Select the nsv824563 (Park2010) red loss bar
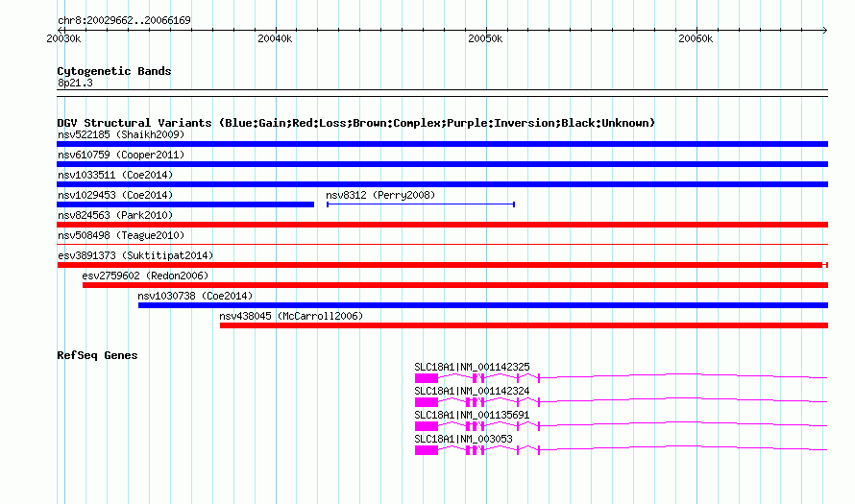 [442, 225]
